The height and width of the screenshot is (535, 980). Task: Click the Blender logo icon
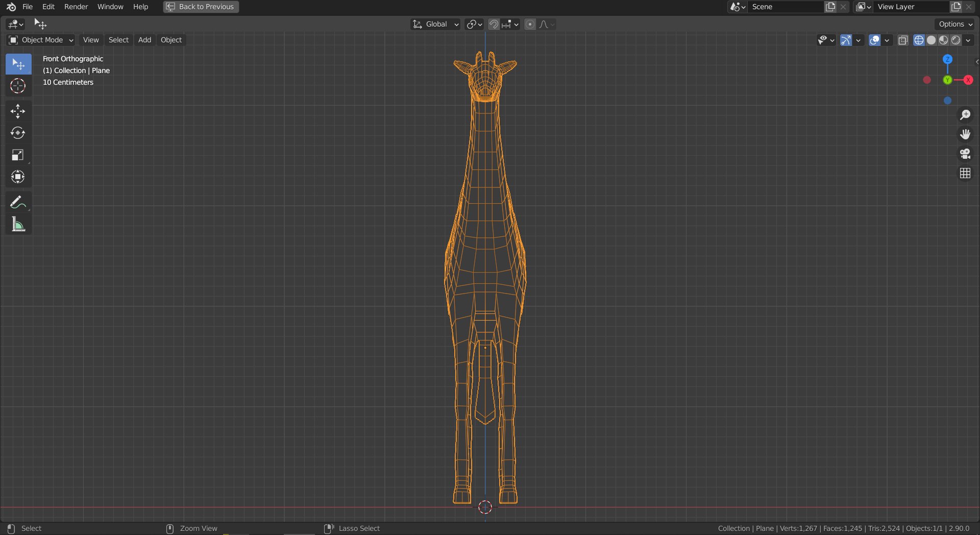[11, 7]
